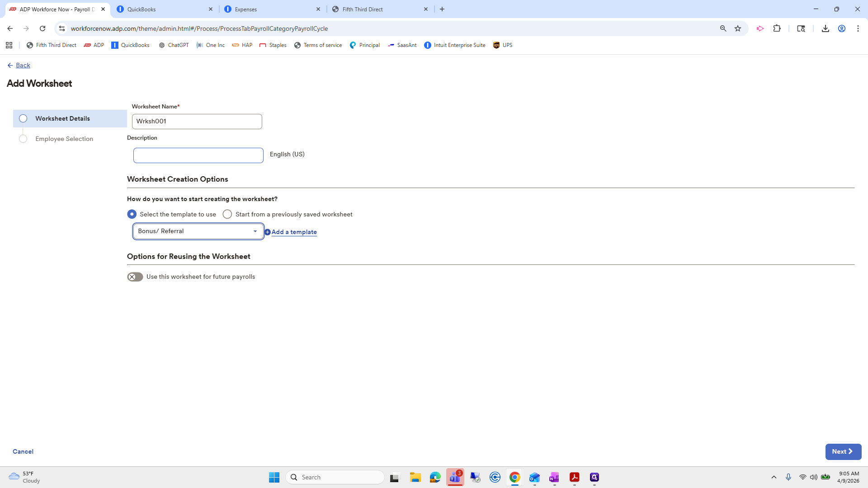Switch to the QuickBooks tab
Viewport: 868px width, 488px height.
pyautogui.click(x=160, y=9)
